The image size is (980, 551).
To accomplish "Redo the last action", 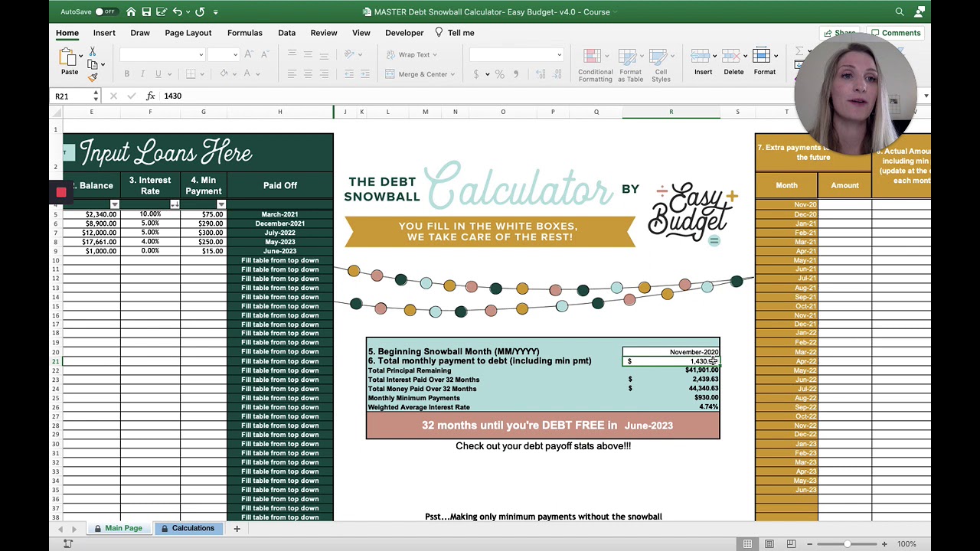I will 200,11.
